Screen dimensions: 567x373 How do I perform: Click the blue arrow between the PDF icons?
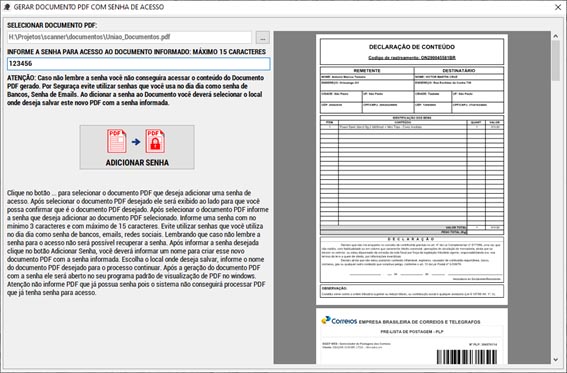coord(136,142)
